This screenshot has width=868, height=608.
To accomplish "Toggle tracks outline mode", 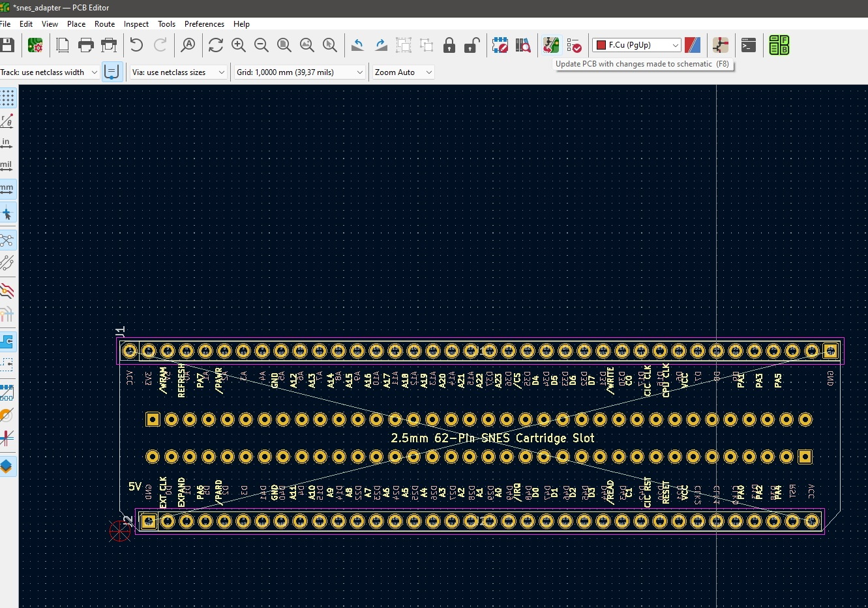I will [x=7, y=438].
